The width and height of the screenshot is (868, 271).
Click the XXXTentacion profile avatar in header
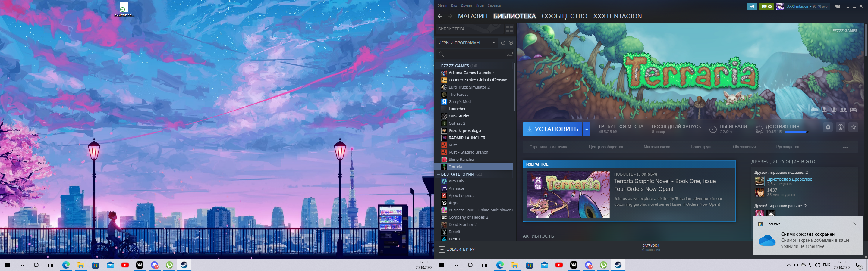[x=780, y=6]
